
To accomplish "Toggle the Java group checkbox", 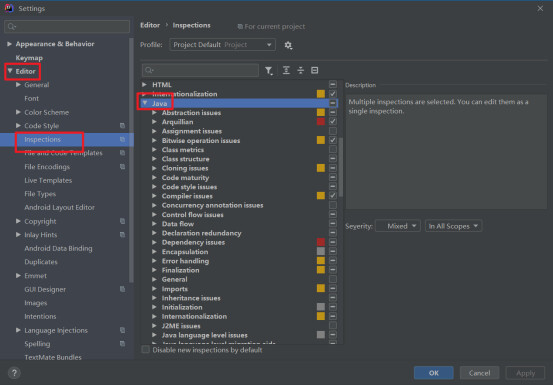I will click(x=333, y=103).
